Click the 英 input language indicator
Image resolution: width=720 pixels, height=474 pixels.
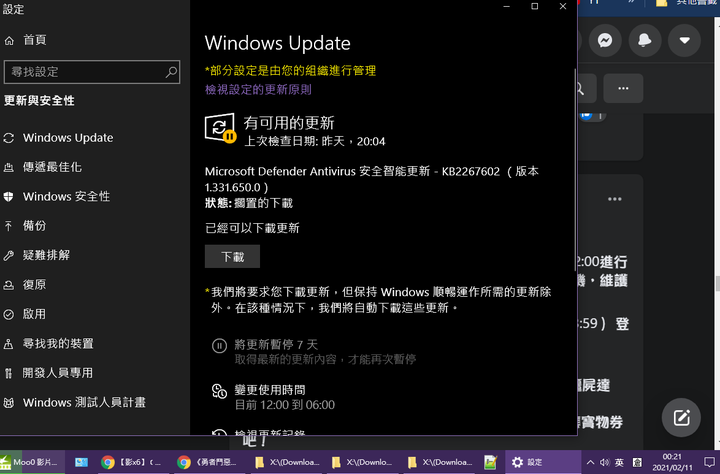(619, 463)
